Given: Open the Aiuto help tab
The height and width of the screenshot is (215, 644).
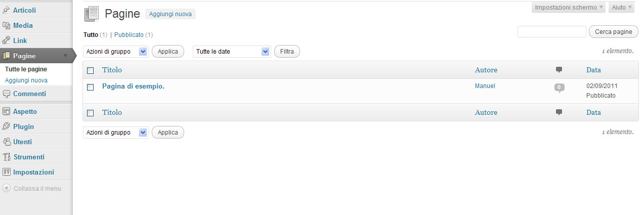Looking at the screenshot, I should [622, 8].
